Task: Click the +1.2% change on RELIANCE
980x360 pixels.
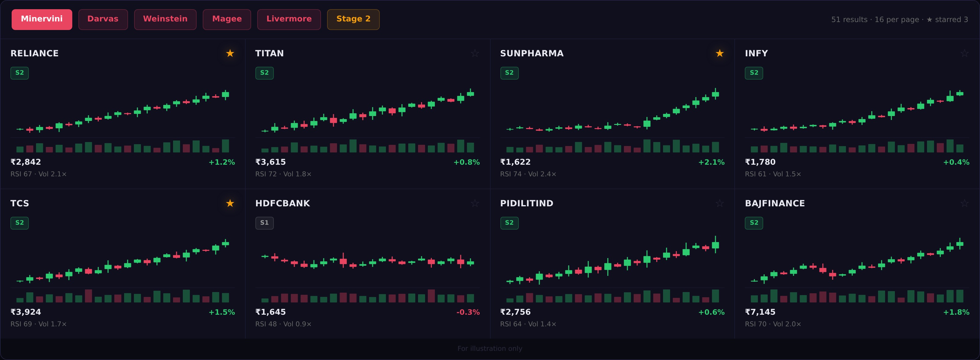Action: tap(222, 162)
